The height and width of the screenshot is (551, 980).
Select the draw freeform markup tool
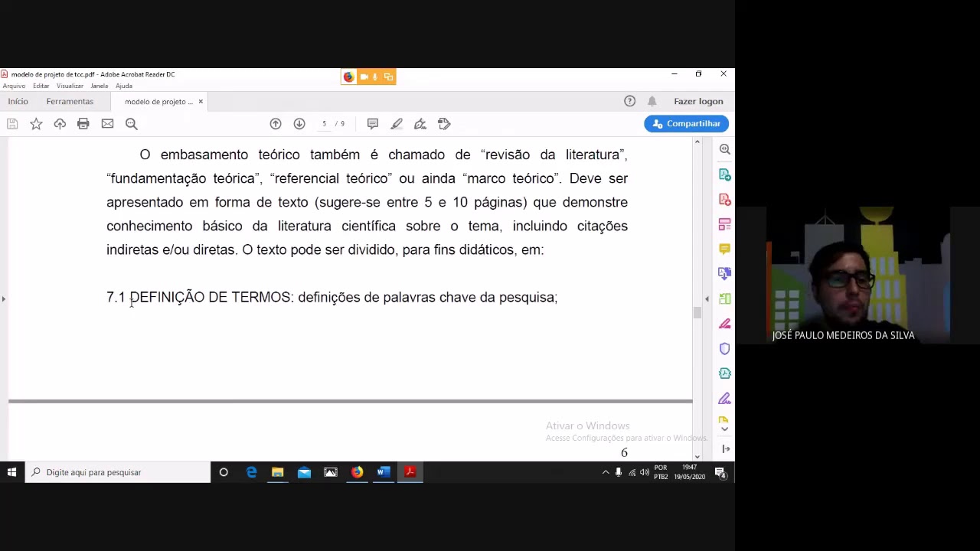[420, 124]
